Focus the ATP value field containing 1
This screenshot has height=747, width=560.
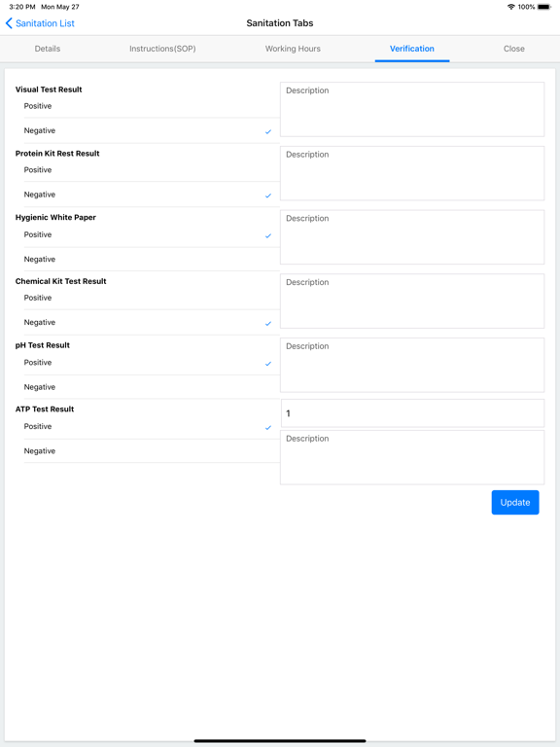[412, 413]
